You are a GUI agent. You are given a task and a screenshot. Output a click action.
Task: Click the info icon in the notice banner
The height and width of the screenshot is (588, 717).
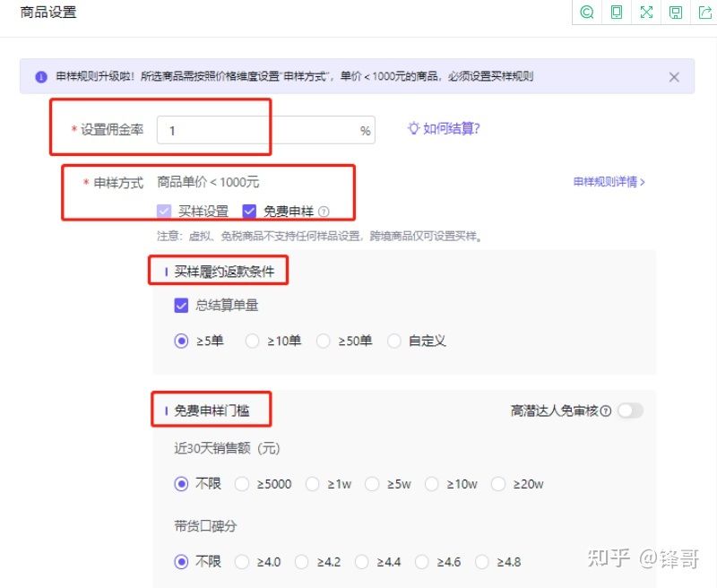(x=41, y=77)
